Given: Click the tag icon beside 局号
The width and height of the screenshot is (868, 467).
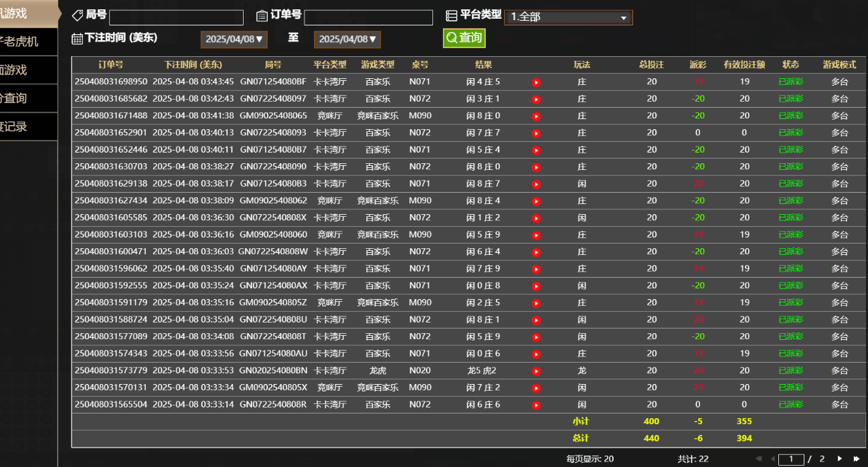Looking at the screenshot, I should click(x=78, y=15).
